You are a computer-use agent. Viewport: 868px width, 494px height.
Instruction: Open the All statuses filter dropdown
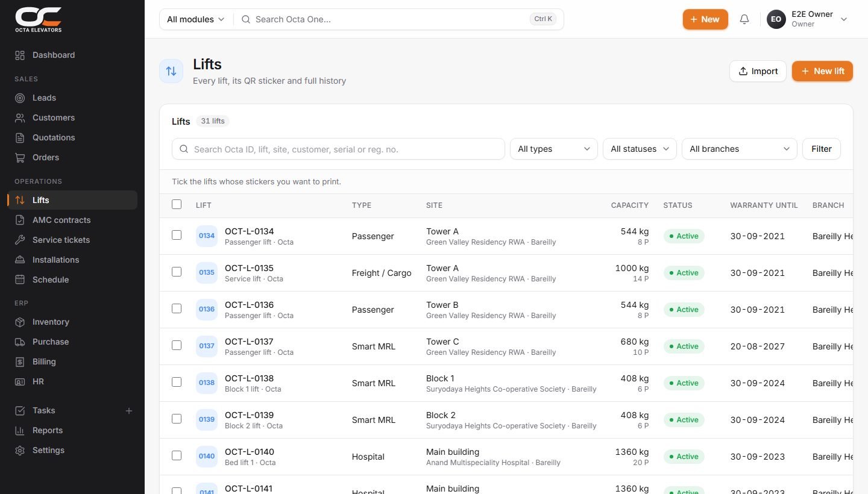[640, 149]
